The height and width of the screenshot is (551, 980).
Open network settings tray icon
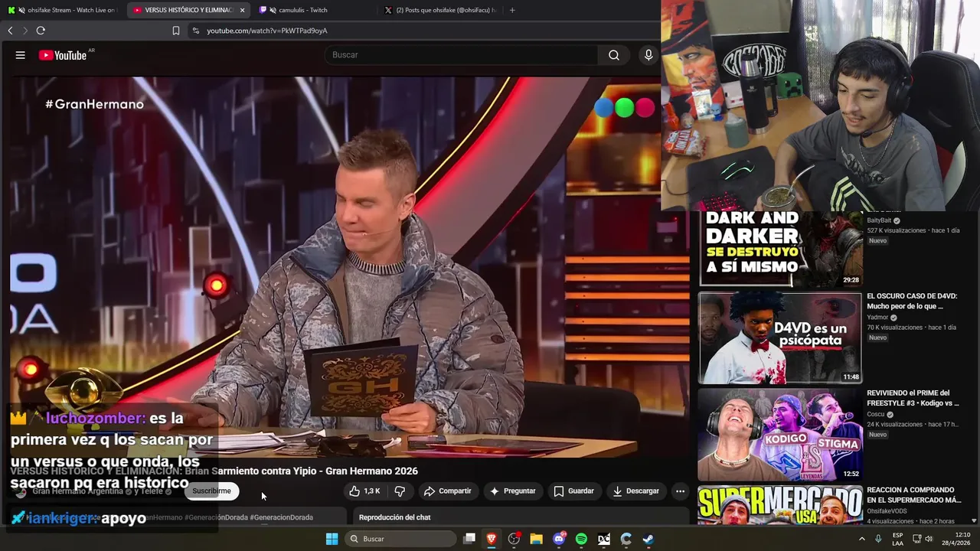tap(916, 539)
